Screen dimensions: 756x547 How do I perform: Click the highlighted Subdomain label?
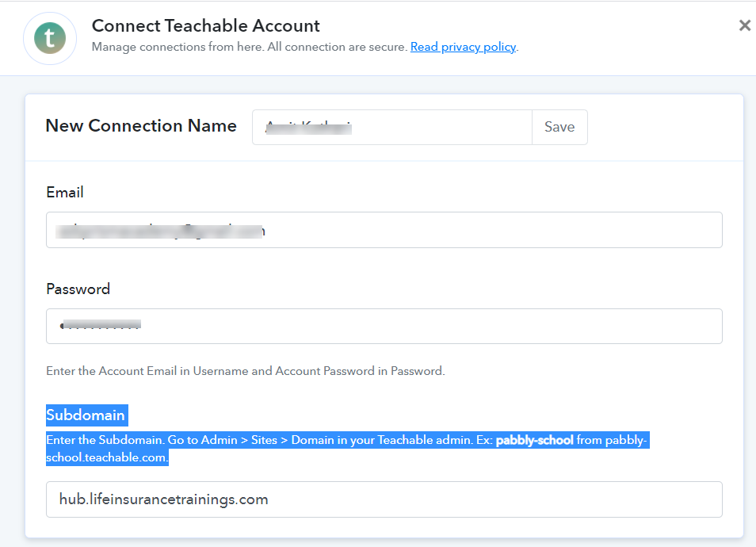(x=86, y=415)
